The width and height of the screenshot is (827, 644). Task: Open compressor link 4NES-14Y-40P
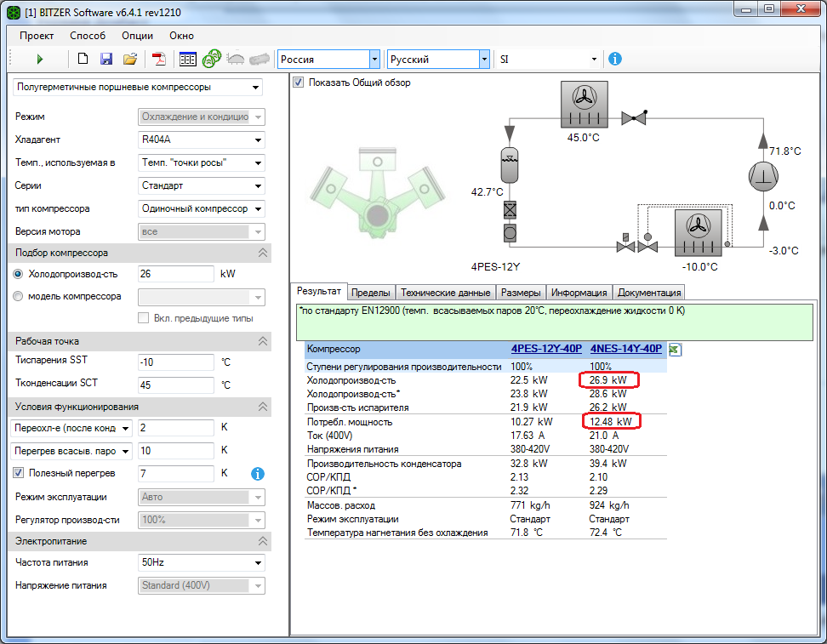625,349
